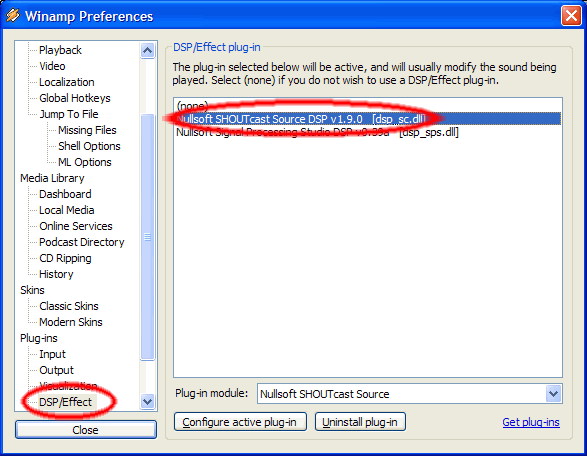This screenshot has width=587, height=456.
Task: Select the Media Library category
Action: (x=52, y=178)
